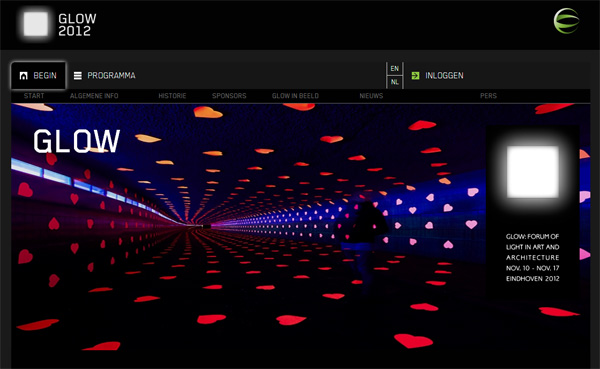Click the 'LIGHT IN ART AND' text line
Image resolution: width=600 pixels, height=369 pixels.
[x=532, y=247]
